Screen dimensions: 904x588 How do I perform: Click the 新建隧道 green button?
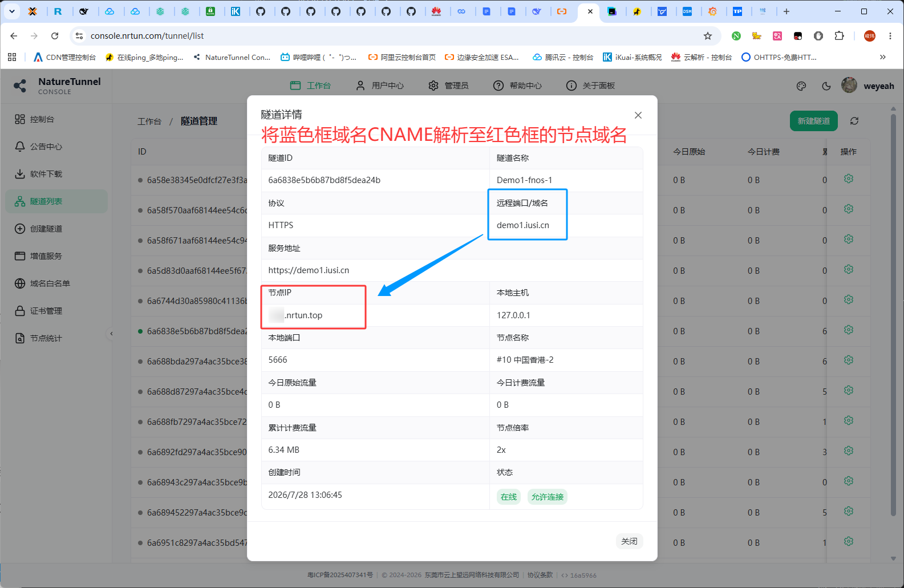tap(813, 121)
